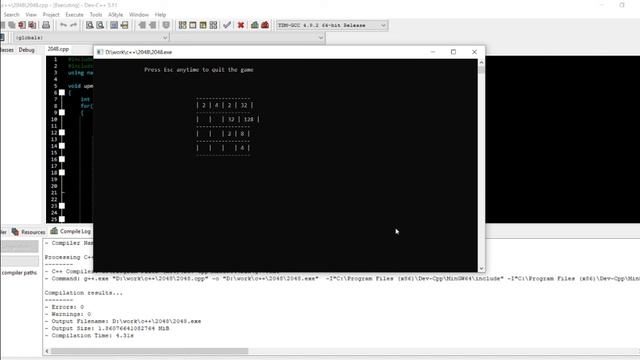
Task: Click the '- Errors: 0' log line
Action: click(x=64, y=307)
